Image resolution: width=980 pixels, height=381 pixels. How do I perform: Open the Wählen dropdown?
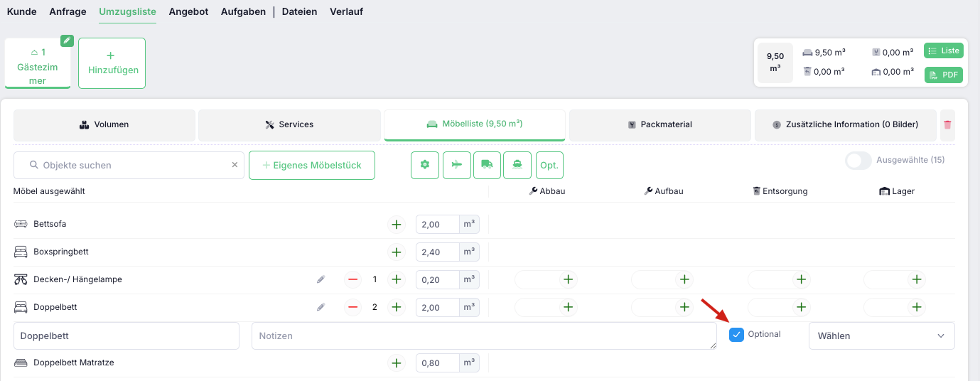click(881, 336)
